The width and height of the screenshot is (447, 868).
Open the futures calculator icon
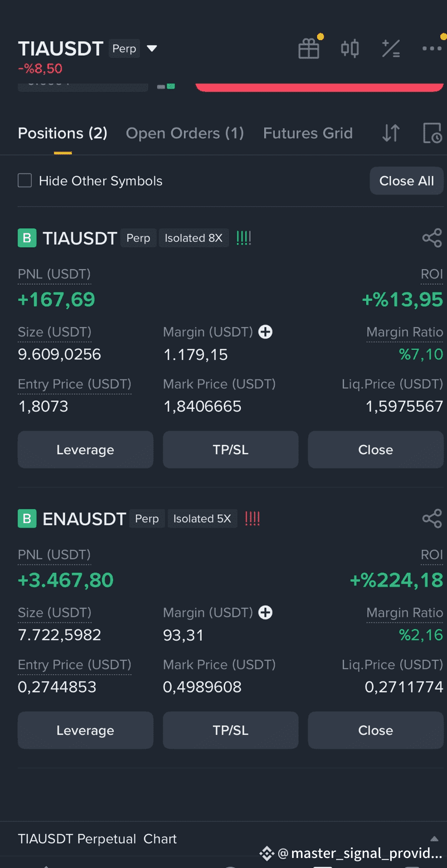click(x=391, y=48)
